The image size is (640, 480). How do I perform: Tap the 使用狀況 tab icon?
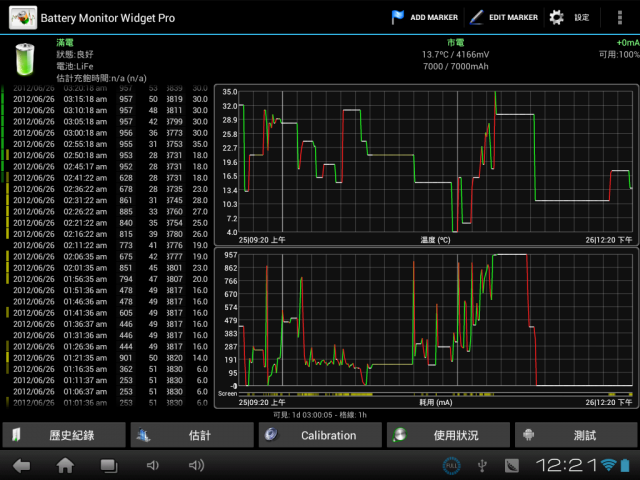[400, 435]
